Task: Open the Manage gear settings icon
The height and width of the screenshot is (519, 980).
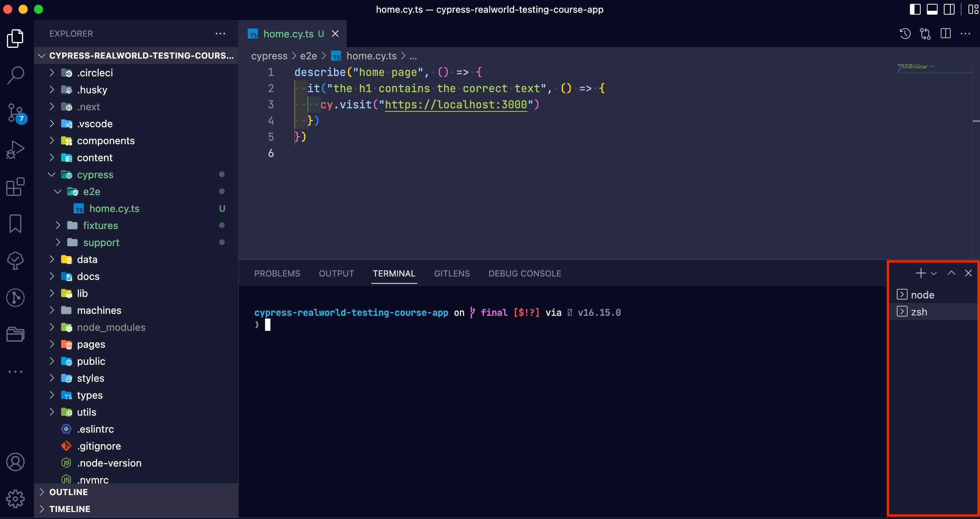Action: click(x=15, y=499)
